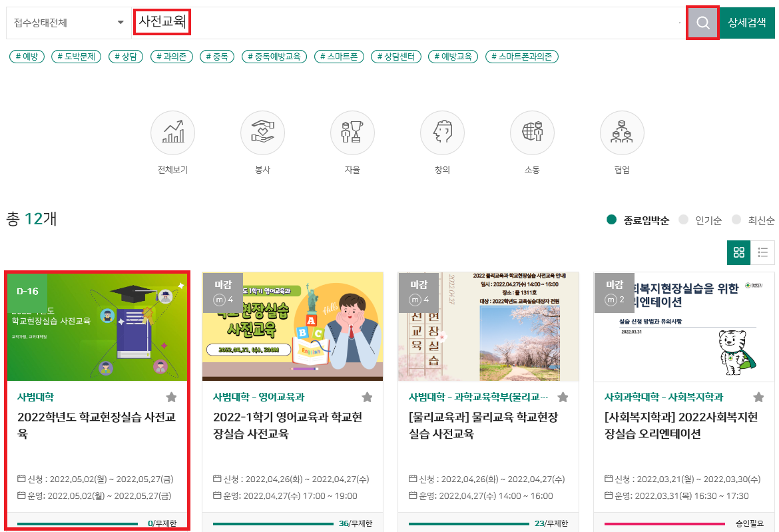Filter by the 소통 category icon
779x532 pixels.
(532, 133)
